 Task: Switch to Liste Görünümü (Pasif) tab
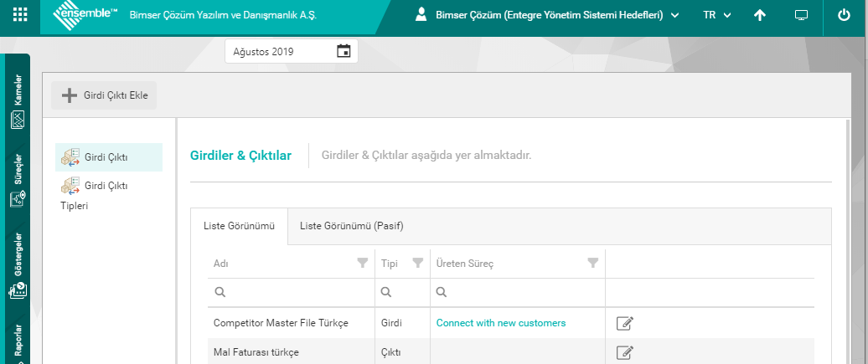point(353,226)
